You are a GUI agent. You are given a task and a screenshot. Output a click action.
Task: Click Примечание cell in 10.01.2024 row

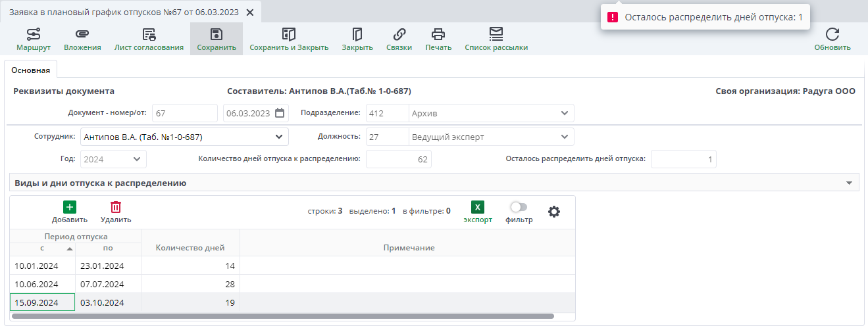point(408,266)
